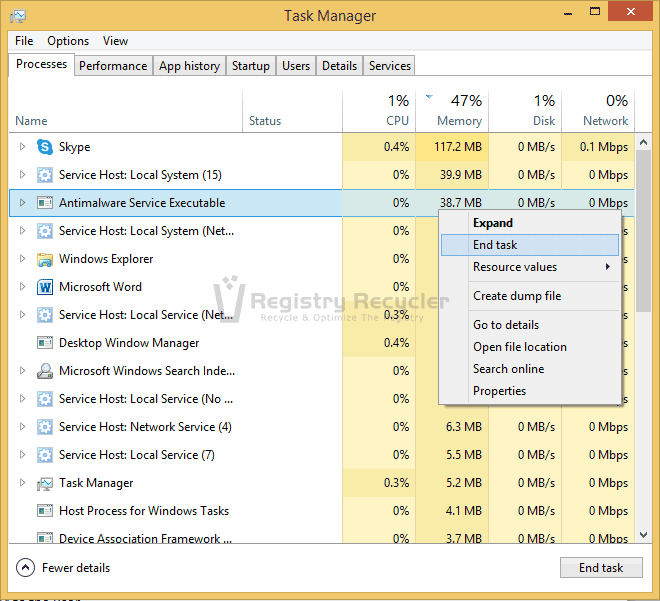660x601 pixels.
Task: Expand the Task Manager process row
Action: pyautogui.click(x=22, y=482)
